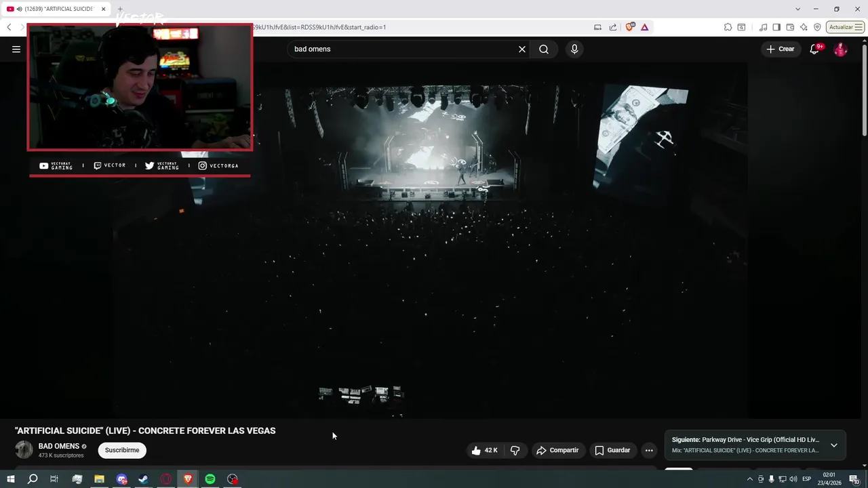Image resolution: width=868 pixels, height=488 pixels.
Task: Toggle the browser sidebar panel
Action: point(776,27)
